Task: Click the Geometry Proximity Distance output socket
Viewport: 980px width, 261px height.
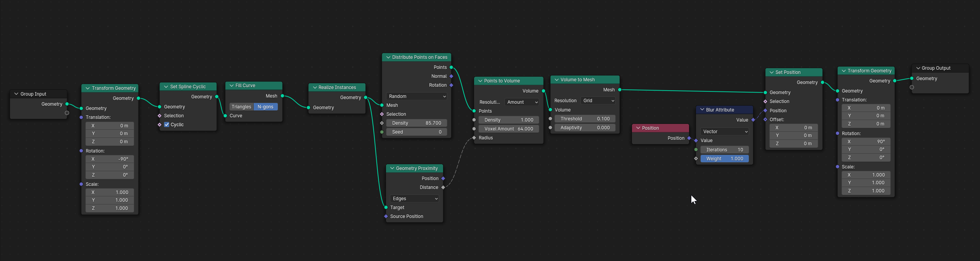Action: click(443, 187)
